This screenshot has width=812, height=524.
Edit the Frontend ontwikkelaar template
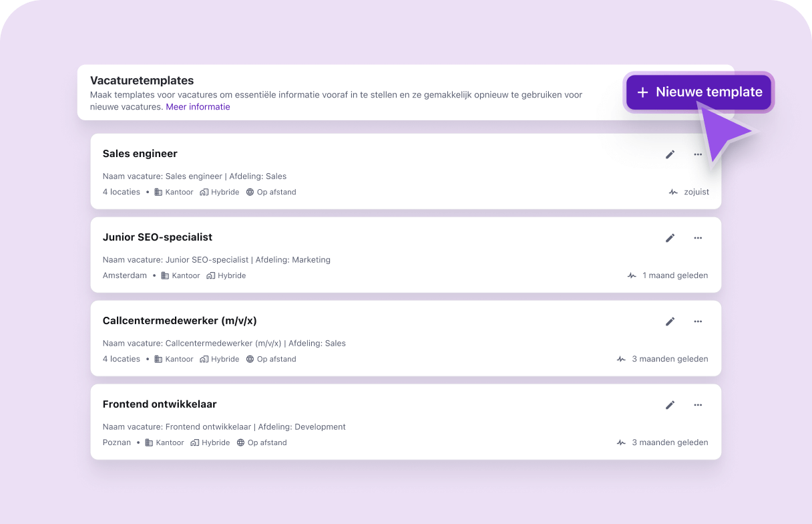pos(670,405)
